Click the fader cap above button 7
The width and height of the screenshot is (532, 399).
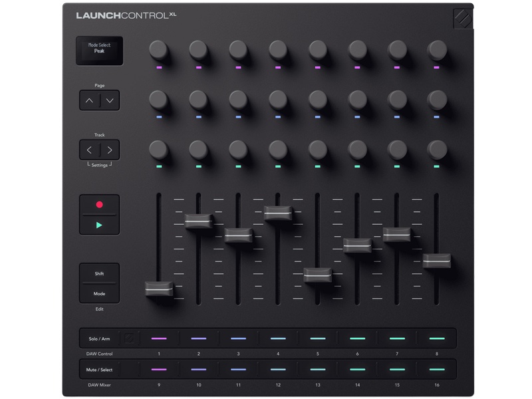397,235
